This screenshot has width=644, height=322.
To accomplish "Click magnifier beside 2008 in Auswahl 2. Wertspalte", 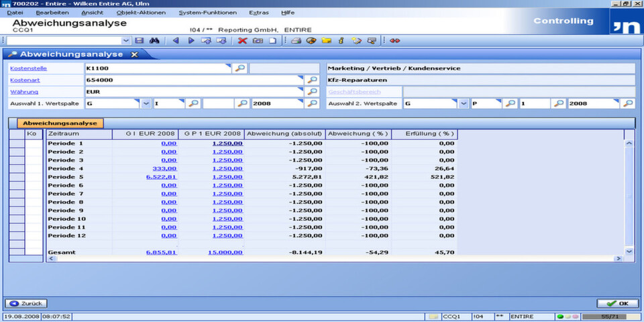I will click(x=628, y=103).
